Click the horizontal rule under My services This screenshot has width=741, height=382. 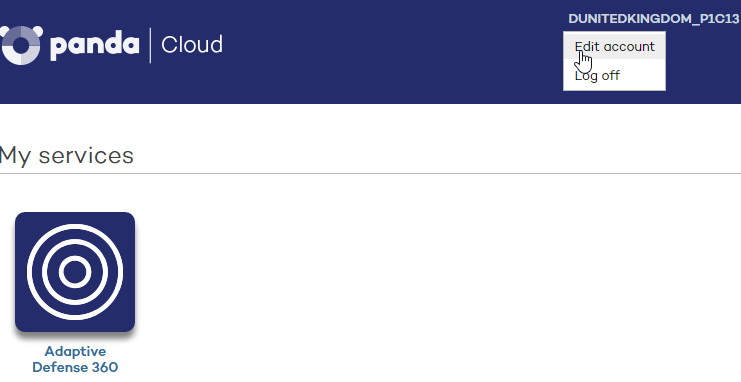click(x=370, y=174)
